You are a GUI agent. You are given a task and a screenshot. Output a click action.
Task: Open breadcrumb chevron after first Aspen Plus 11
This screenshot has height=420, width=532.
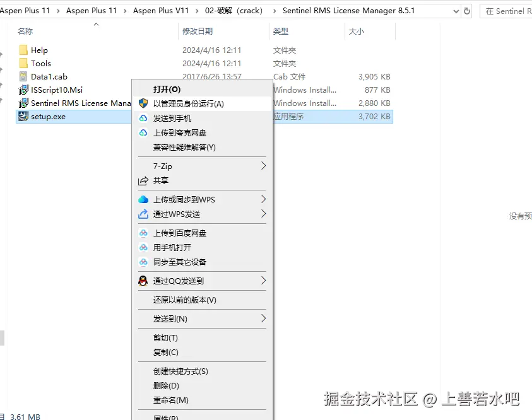[x=58, y=11]
